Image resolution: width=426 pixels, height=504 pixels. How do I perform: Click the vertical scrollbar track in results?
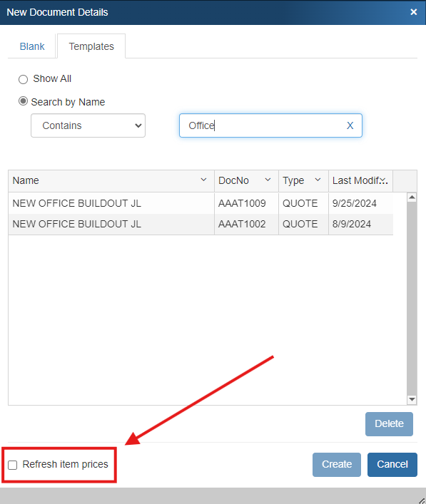412,298
